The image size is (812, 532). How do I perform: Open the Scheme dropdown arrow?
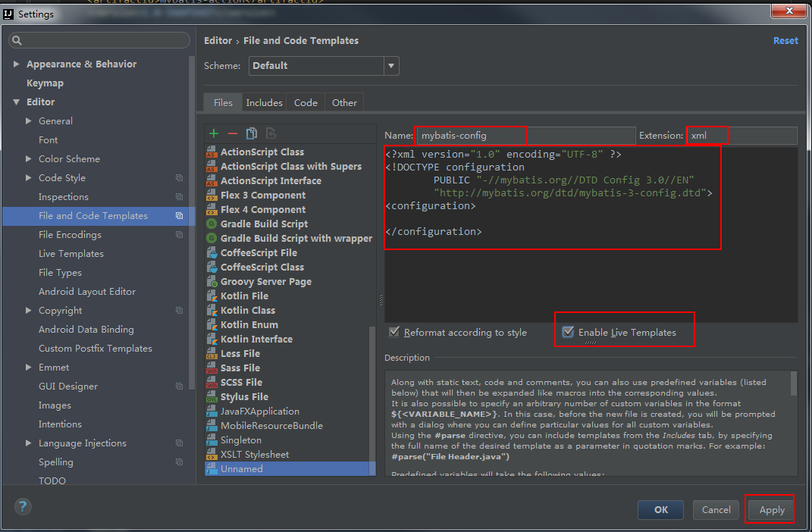click(x=391, y=66)
